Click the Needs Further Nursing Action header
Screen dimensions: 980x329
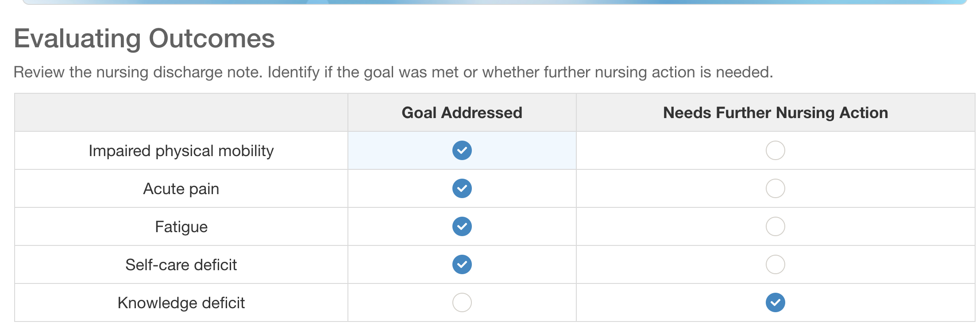pyautogui.click(x=775, y=112)
